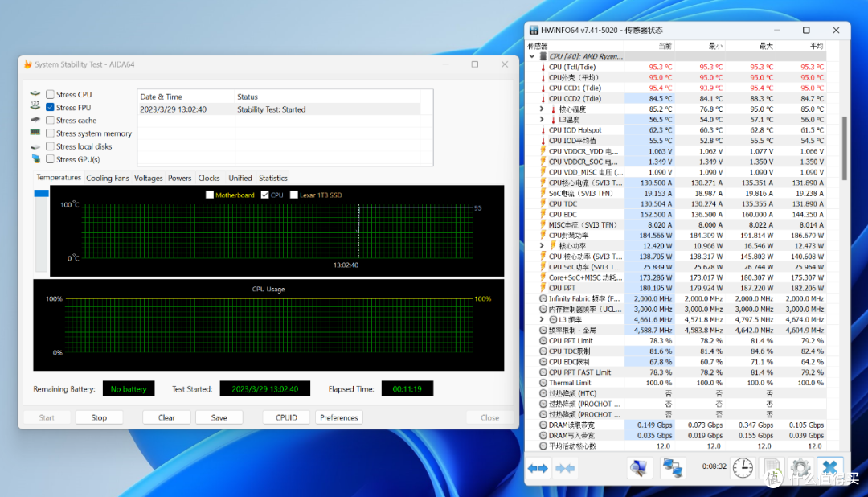The image size is (868, 497).
Task: Click chip icon beside CPU [#0] AMD Ryzen
Action: (543, 56)
